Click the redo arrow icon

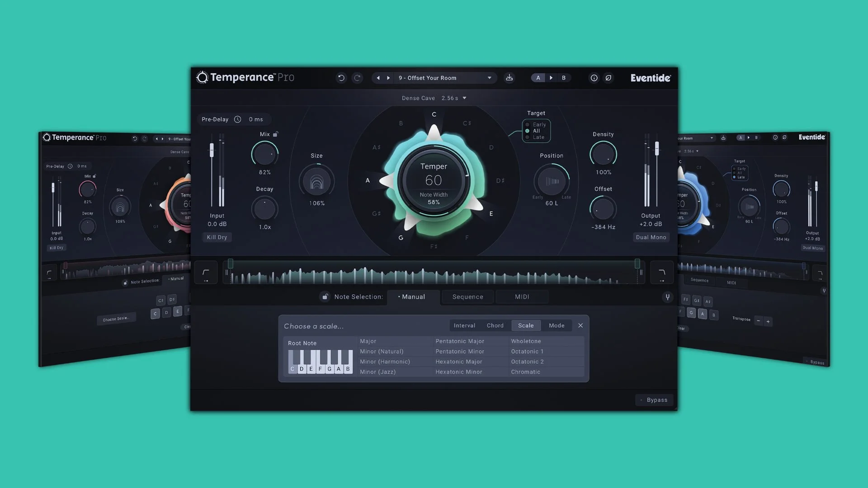pyautogui.click(x=357, y=78)
